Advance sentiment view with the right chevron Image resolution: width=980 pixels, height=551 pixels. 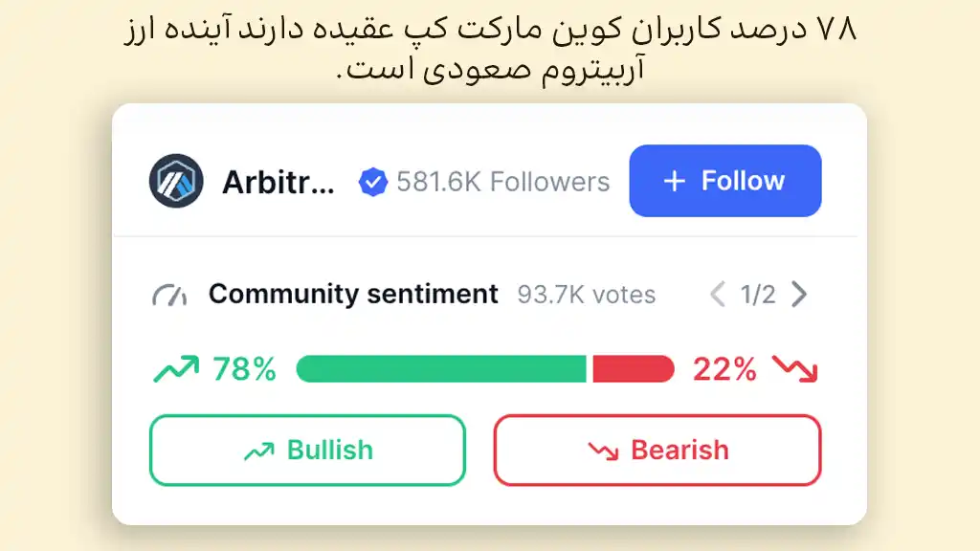tap(800, 295)
